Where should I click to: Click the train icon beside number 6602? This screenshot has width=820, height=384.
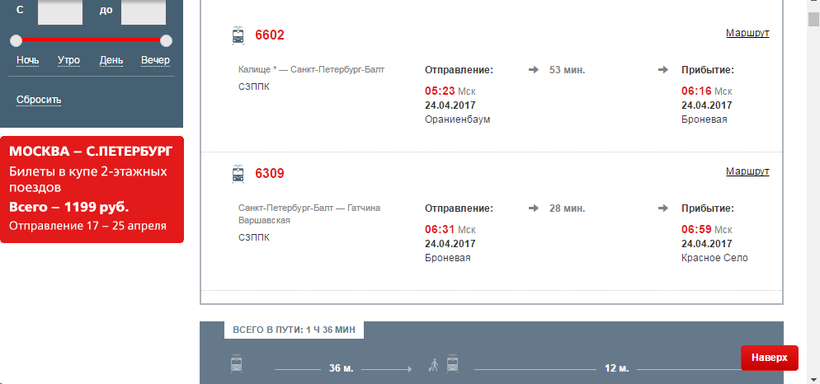pos(238,36)
